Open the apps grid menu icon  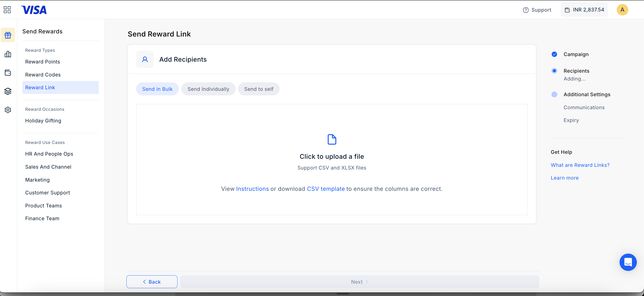[7, 10]
